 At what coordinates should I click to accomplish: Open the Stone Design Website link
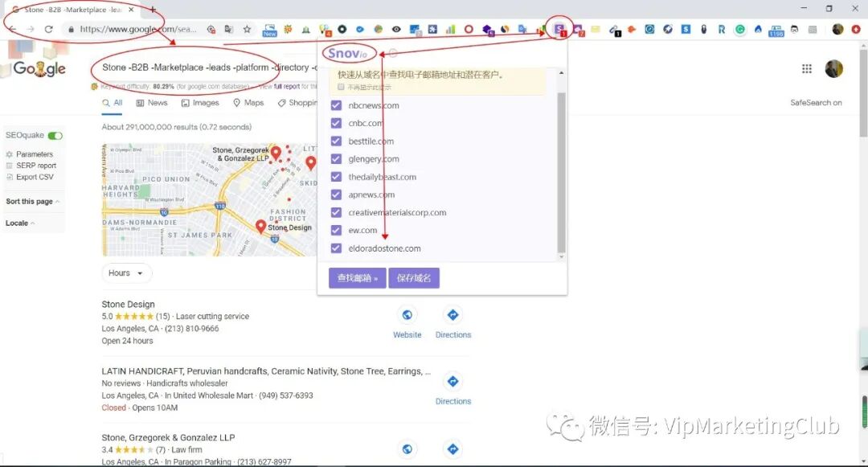click(x=407, y=334)
